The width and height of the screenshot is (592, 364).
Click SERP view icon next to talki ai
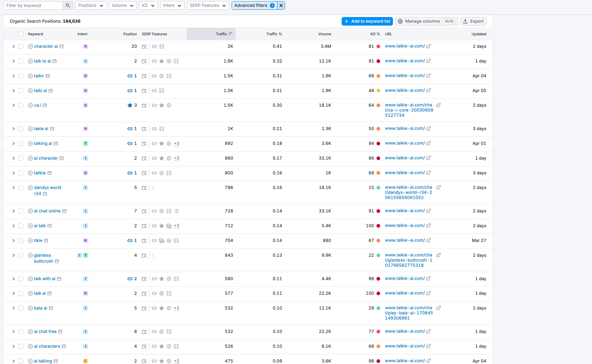[50, 91]
